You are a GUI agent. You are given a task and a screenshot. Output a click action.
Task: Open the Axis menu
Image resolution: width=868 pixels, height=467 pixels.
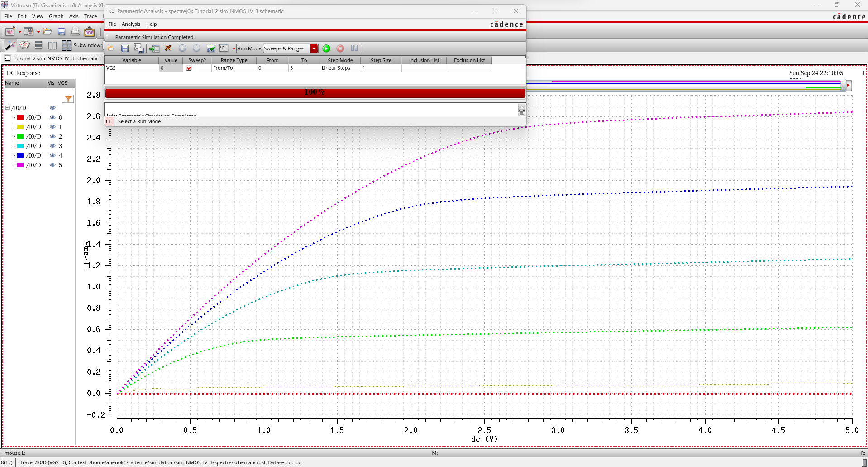tap(74, 16)
